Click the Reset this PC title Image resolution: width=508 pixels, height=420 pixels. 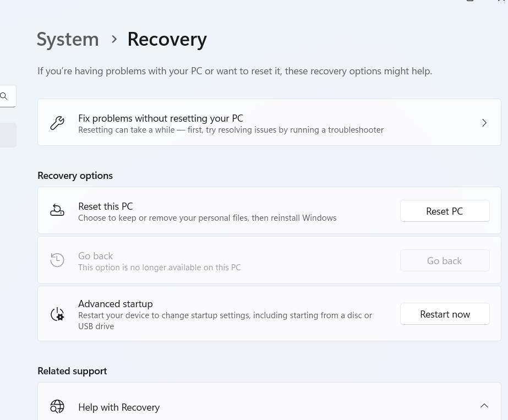[x=105, y=206]
